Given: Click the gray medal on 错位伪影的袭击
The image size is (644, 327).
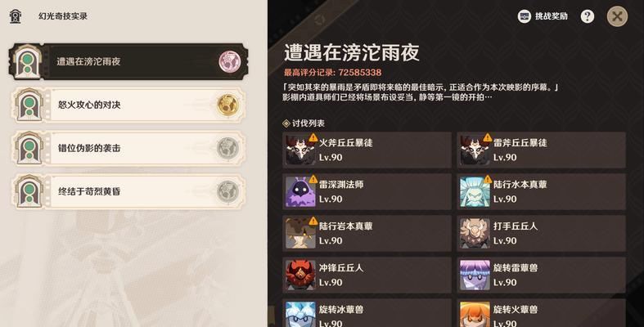Looking at the screenshot, I should (x=228, y=148).
